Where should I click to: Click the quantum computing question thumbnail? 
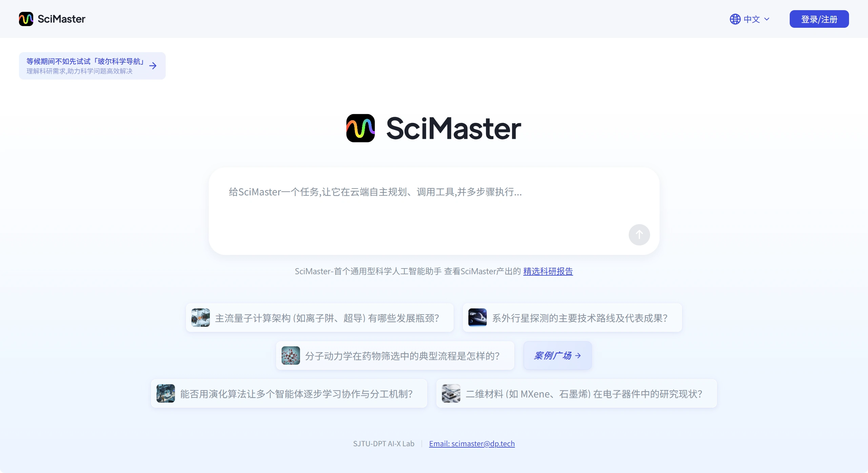tap(200, 318)
